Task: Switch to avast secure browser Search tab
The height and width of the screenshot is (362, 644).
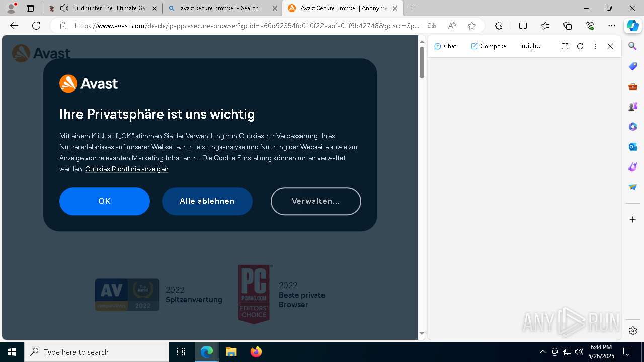Action: click(223, 8)
